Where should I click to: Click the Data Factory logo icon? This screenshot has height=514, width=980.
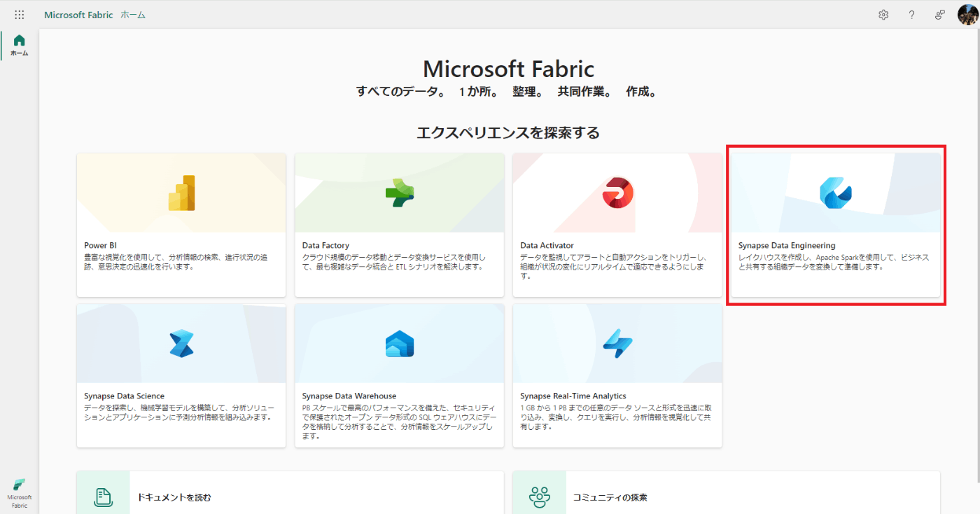tap(400, 193)
